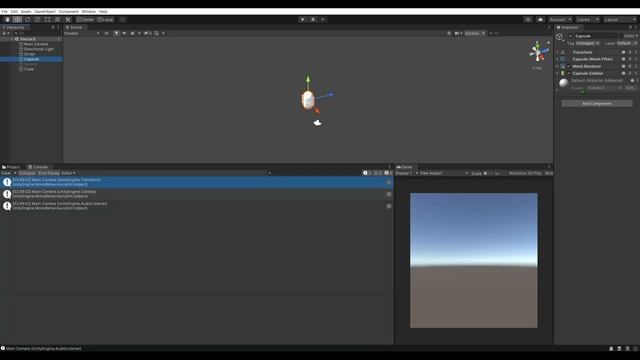Open Capsule Collider options menu icon
The image size is (640, 360).
click(x=636, y=73)
